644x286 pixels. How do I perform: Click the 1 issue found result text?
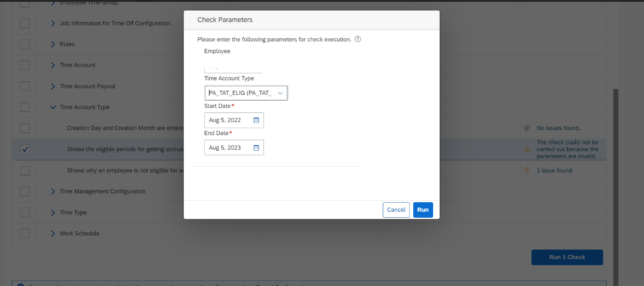pyautogui.click(x=555, y=170)
